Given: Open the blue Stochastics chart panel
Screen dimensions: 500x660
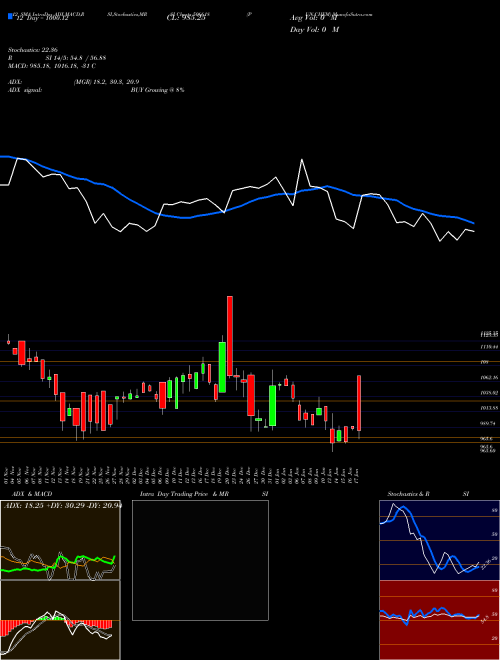Looking at the screenshot, I should coord(439,540).
